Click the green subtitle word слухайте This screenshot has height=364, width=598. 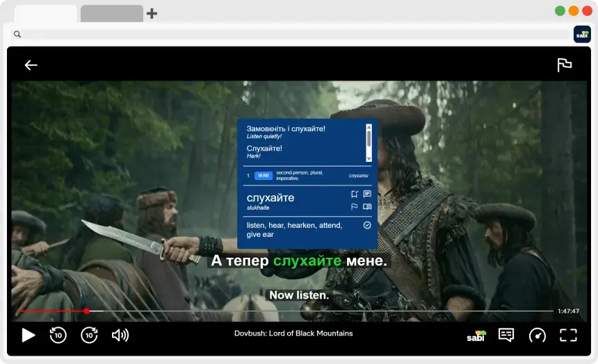[x=307, y=260]
